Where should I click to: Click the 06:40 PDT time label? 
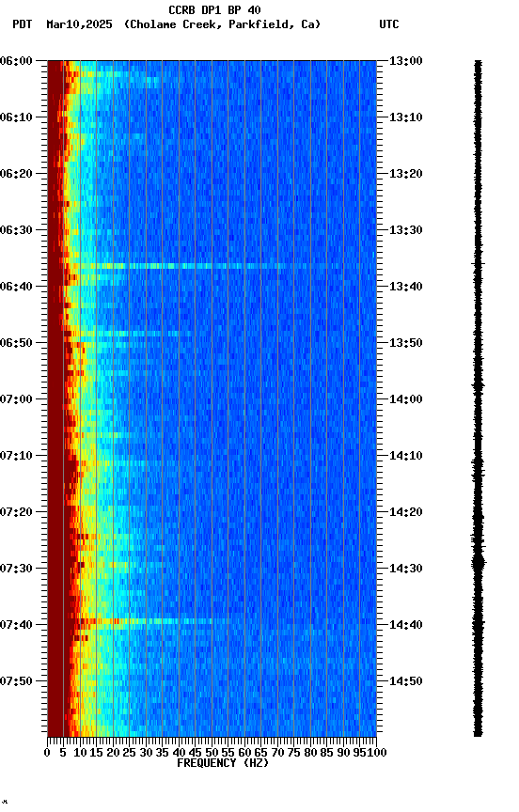(x=16, y=287)
